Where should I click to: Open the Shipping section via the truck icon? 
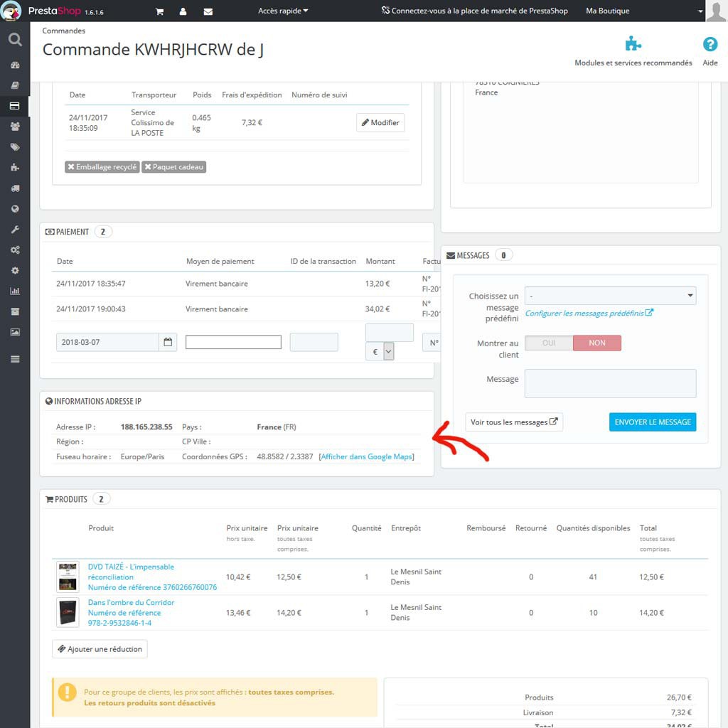(x=14, y=188)
